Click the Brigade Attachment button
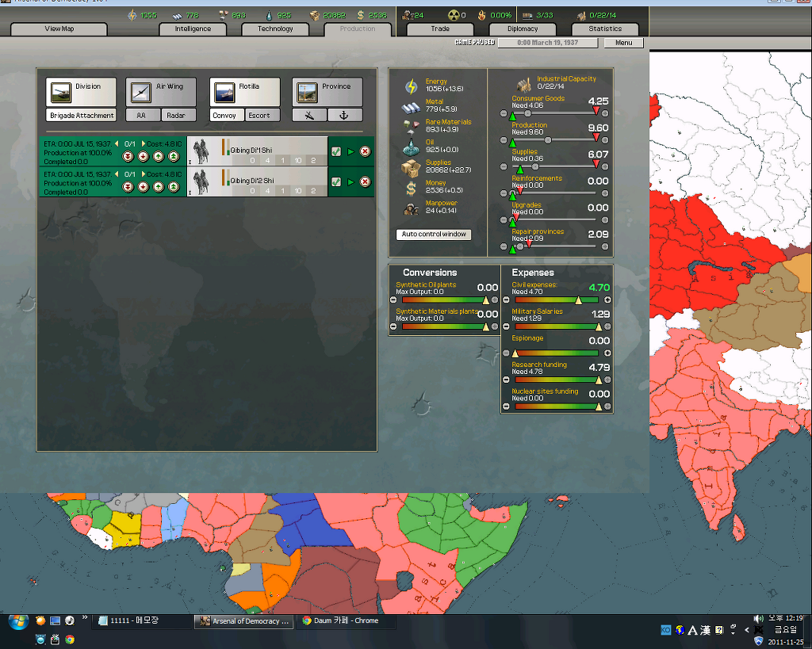 [81, 116]
